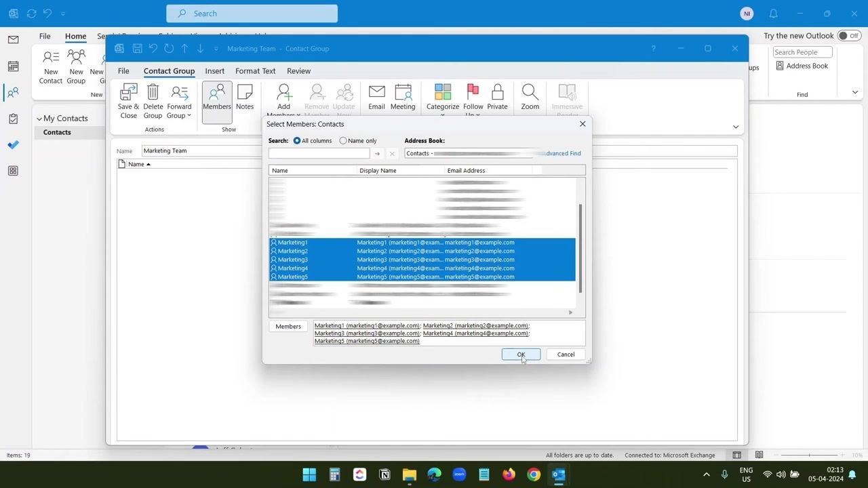
Task: Click Previous Item up arrow in title bar
Action: pos(184,49)
